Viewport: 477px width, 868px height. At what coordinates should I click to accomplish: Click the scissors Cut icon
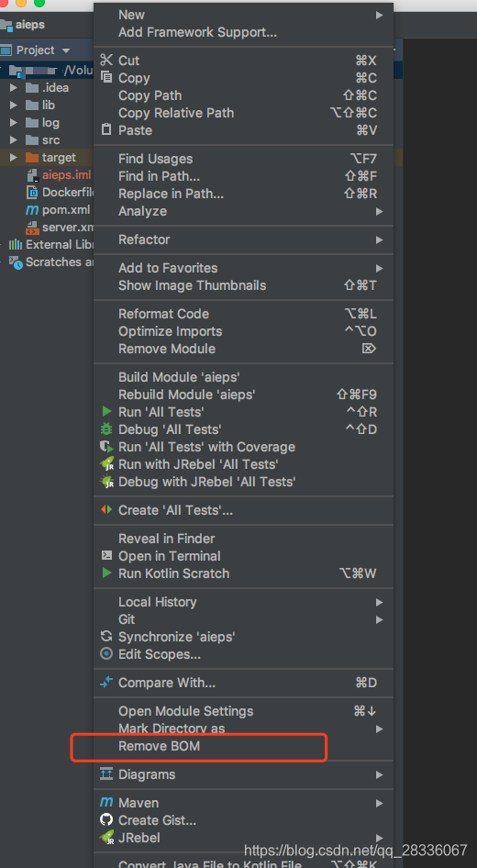tap(106, 61)
